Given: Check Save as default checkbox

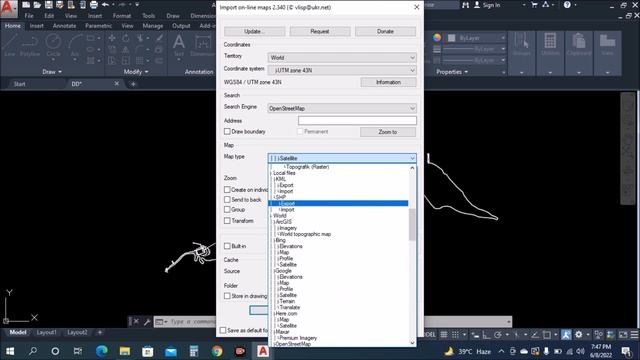Looking at the screenshot, I should click(x=223, y=330).
